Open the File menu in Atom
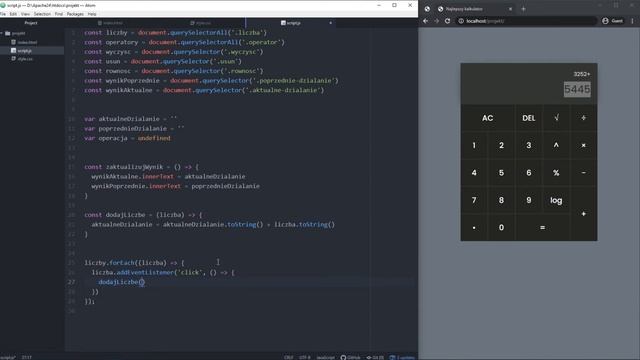 [3, 14]
